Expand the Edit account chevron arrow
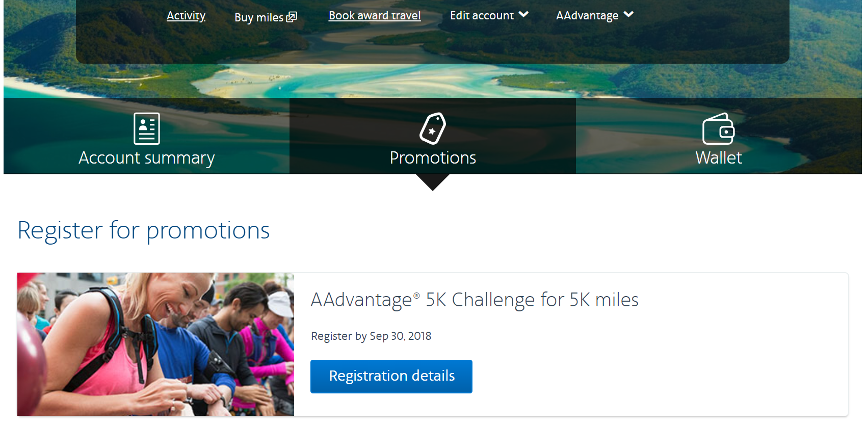 pyautogui.click(x=523, y=15)
